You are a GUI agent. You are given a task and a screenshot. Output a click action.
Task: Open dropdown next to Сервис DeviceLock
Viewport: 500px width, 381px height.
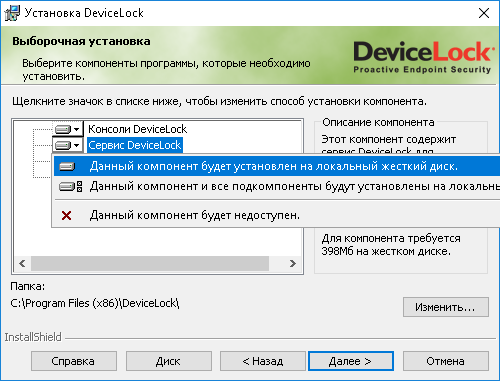click(68, 145)
